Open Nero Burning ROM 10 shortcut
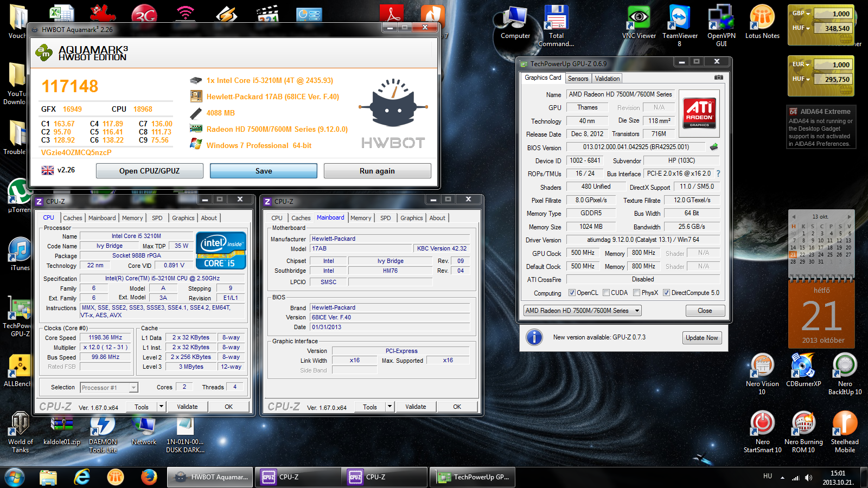Image resolution: width=868 pixels, height=488 pixels. click(x=803, y=432)
